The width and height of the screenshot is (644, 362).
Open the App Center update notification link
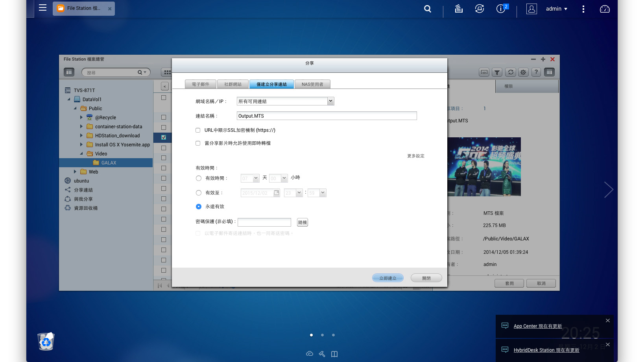[x=538, y=326]
